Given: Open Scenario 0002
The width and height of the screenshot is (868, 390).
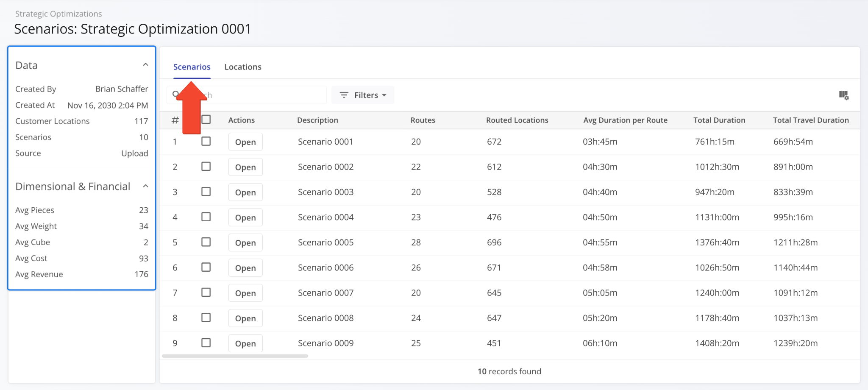Looking at the screenshot, I should point(245,167).
